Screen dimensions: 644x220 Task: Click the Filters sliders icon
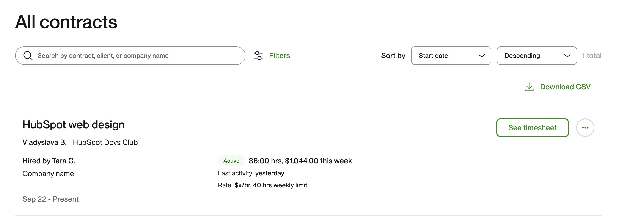click(x=258, y=56)
